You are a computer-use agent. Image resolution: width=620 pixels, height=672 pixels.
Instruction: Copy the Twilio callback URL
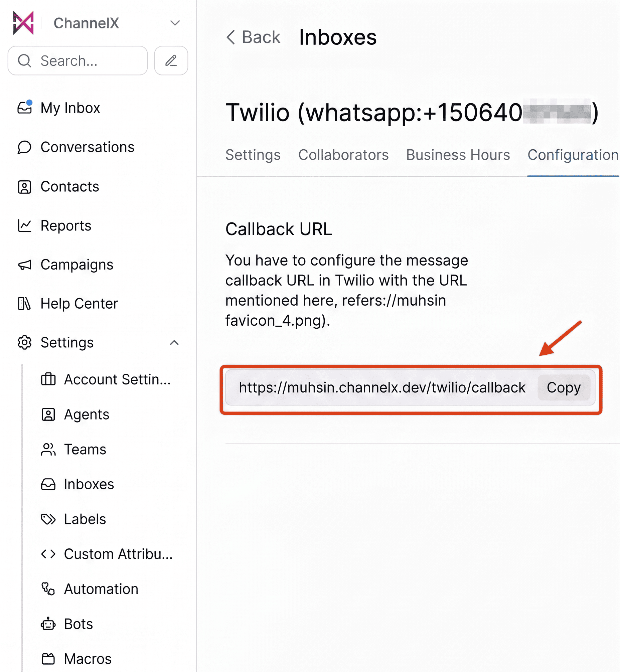point(564,388)
